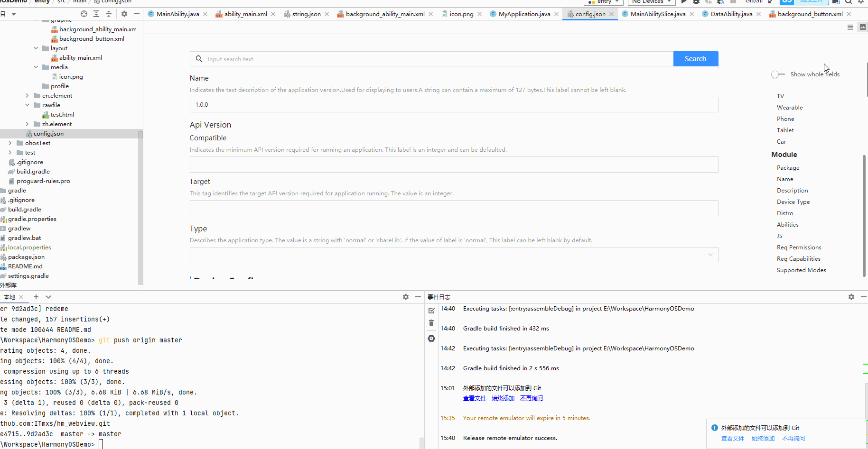Collapse the media folder
This screenshot has height=449, width=868.
(x=36, y=67)
